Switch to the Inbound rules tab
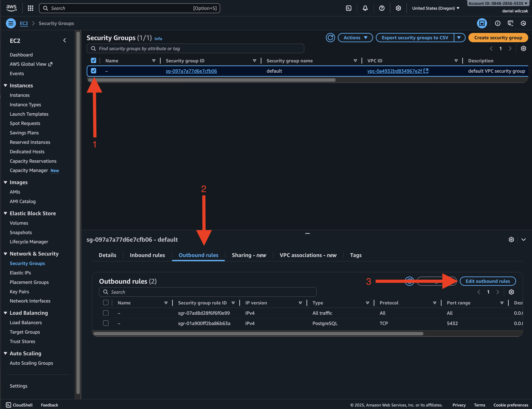The width and height of the screenshot is (532, 409). (x=147, y=255)
